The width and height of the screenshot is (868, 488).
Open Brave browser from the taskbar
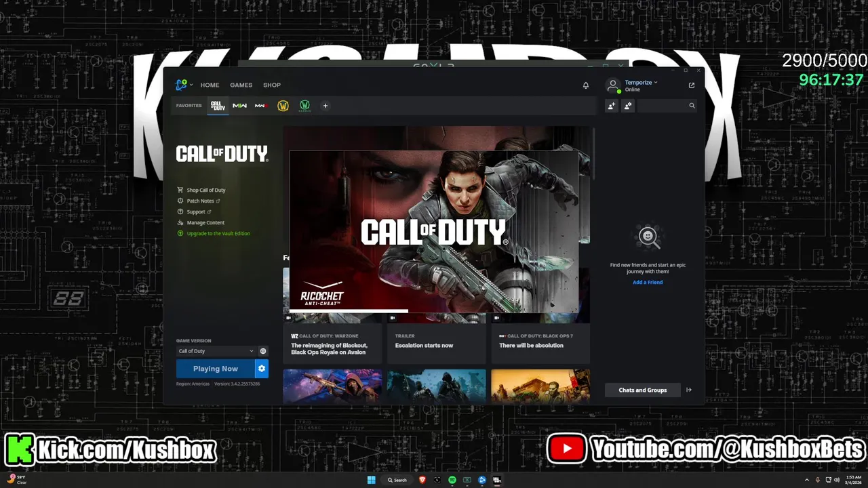(x=422, y=480)
